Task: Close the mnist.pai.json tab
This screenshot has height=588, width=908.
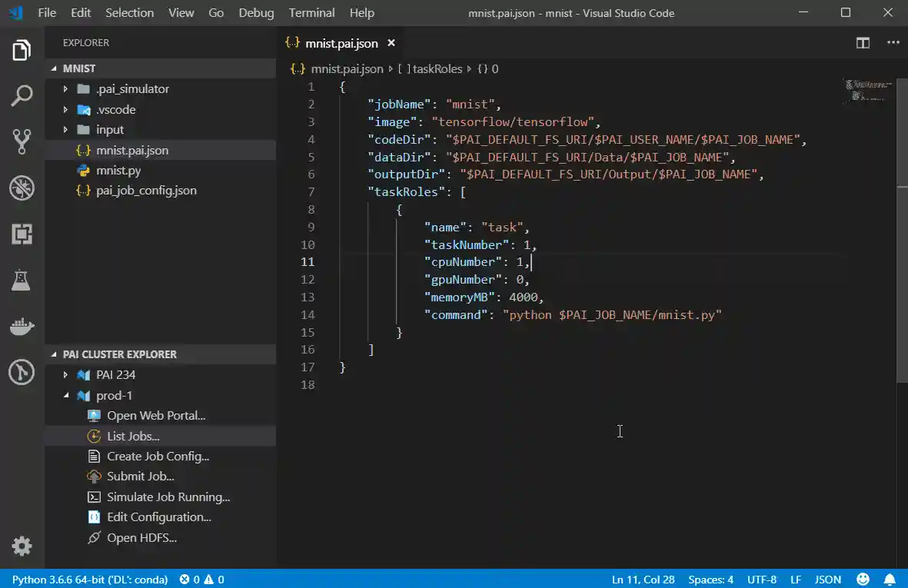Action: [x=391, y=43]
